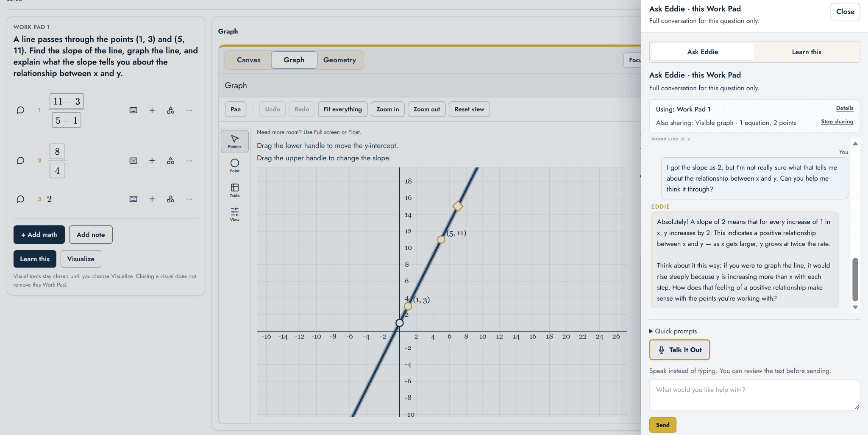Click the chat scrollbar down arrow
The width and height of the screenshot is (868, 435).
[x=855, y=307]
